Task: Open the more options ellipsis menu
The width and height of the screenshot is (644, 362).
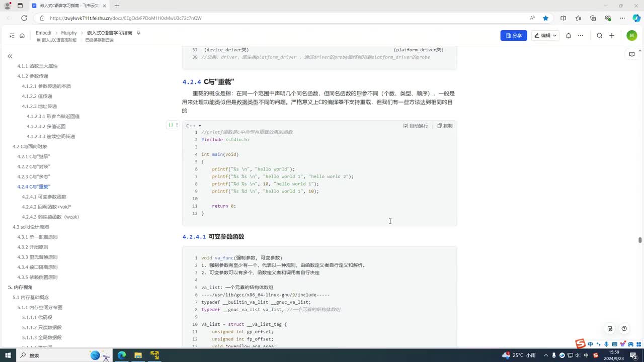Action: click(581, 36)
